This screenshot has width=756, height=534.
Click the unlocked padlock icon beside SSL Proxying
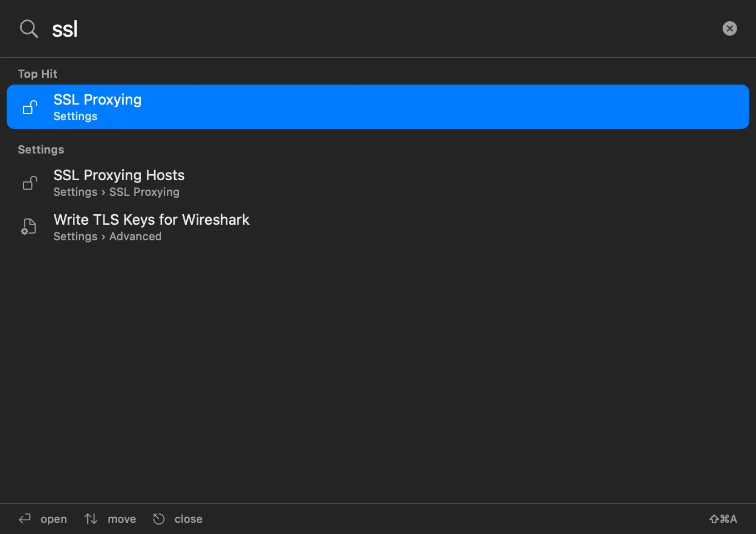tap(30, 107)
